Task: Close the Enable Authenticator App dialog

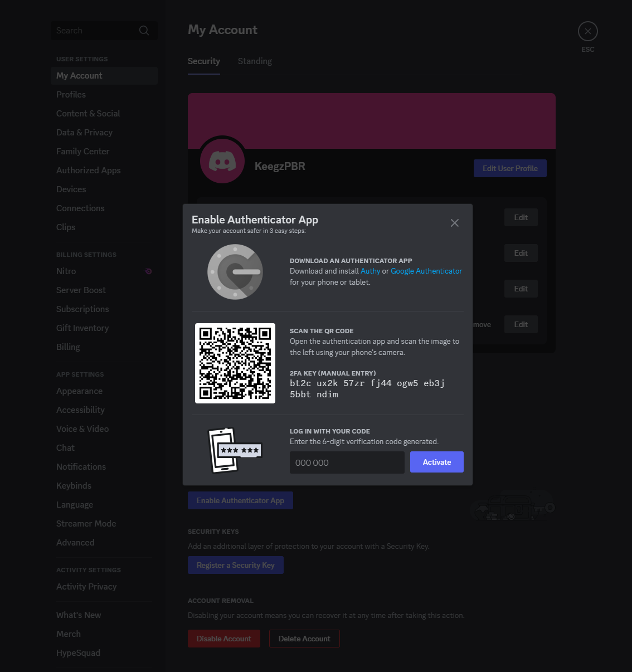Action: click(x=455, y=223)
